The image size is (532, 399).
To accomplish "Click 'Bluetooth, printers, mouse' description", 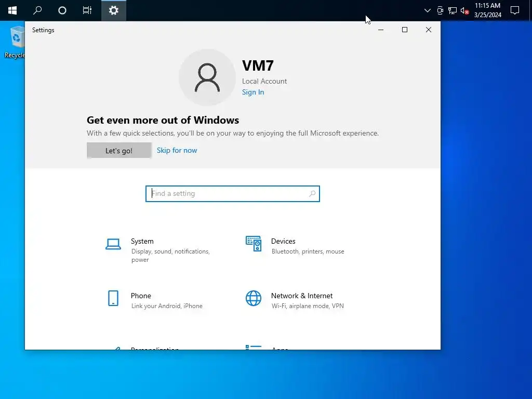I will click(308, 251).
